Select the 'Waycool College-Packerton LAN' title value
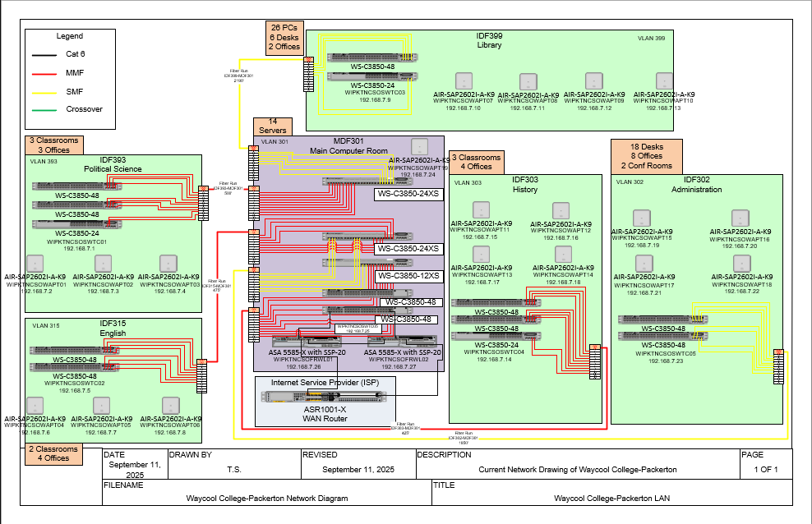This screenshot has height=524, width=812. click(612, 499)
